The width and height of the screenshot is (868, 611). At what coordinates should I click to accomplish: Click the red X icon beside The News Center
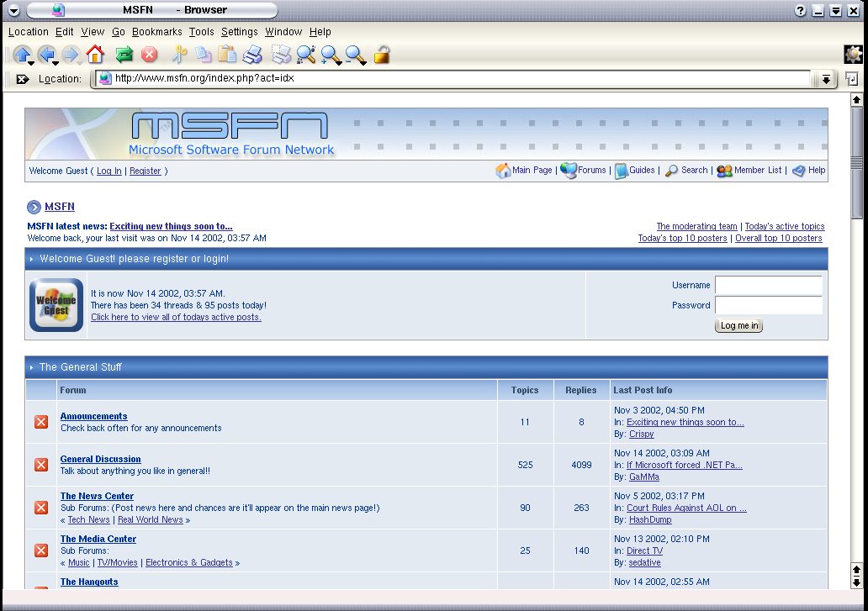[x=41, y=508]
